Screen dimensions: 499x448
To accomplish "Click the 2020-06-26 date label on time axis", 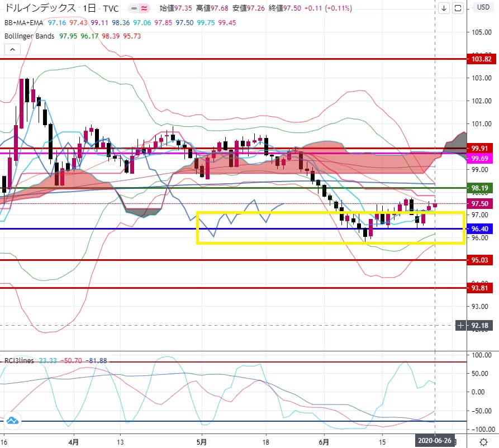I will 435,441.
